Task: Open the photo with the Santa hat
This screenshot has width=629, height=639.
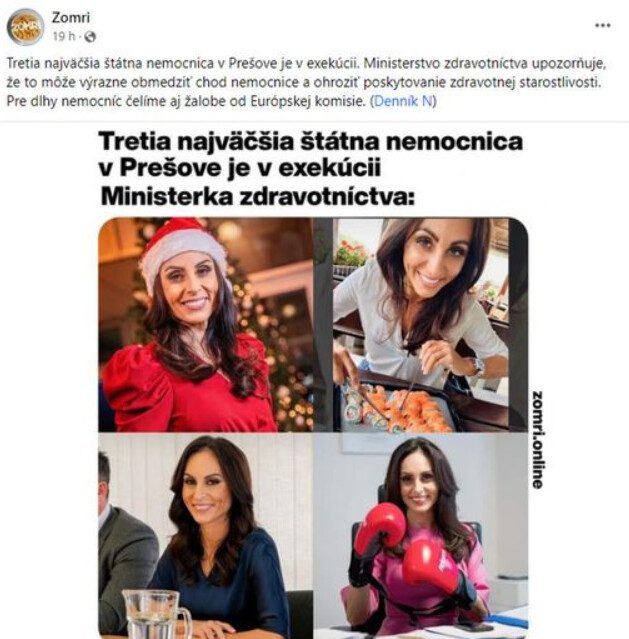Action: tap(205, 325)
